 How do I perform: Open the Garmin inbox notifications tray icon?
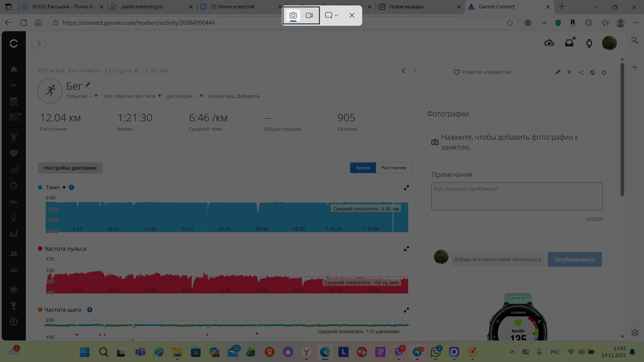pos(569,43)
